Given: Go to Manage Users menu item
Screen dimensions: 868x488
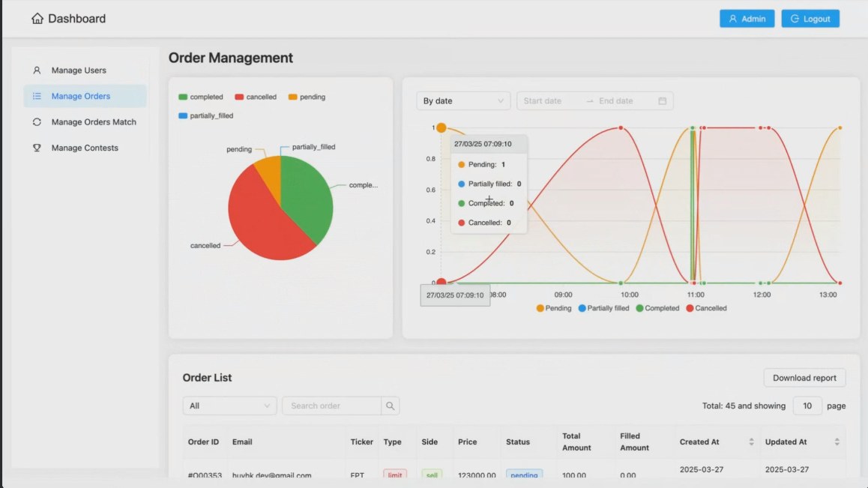Looking at the screenshot, I should [79, 70].
